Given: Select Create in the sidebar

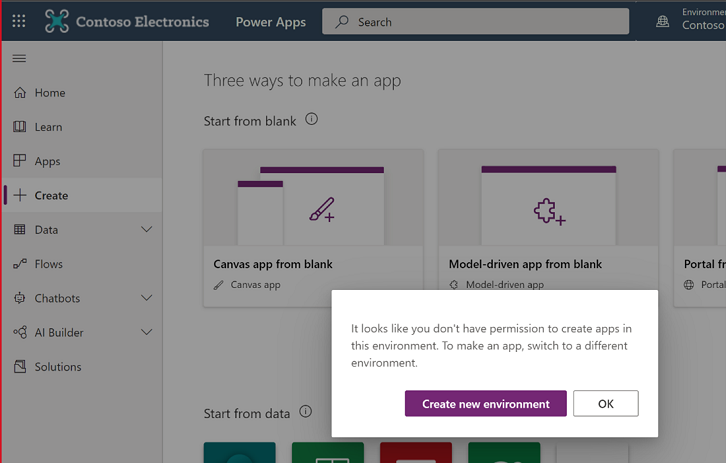Looking at the screenshot, I should point(82,195).
